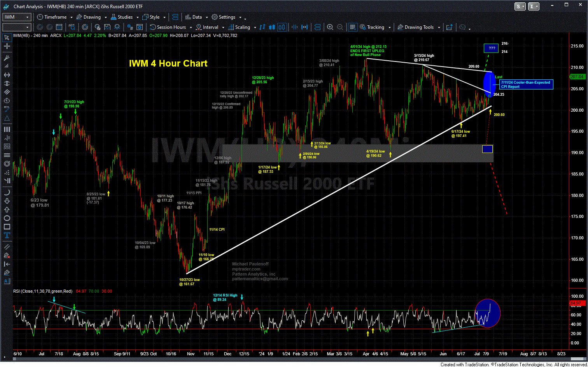Select the blue text T tool
The height and width of the screenshot is (367, 588).
point(7,235)
